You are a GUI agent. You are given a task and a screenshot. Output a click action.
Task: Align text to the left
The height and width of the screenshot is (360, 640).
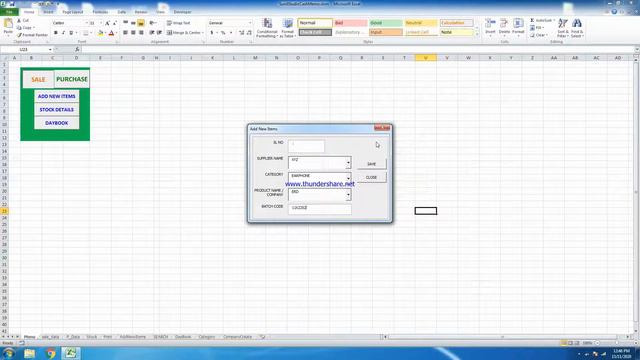pos(126,33)
